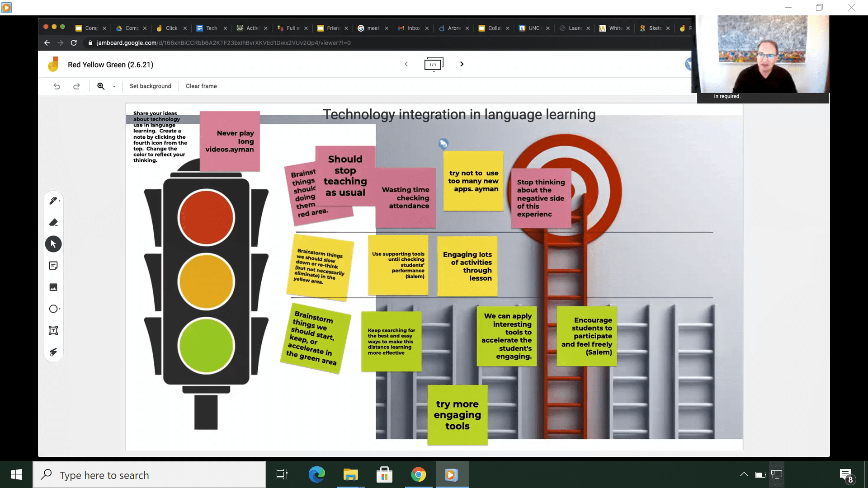Open the pen tool options flyout

[x=60, y=200]
